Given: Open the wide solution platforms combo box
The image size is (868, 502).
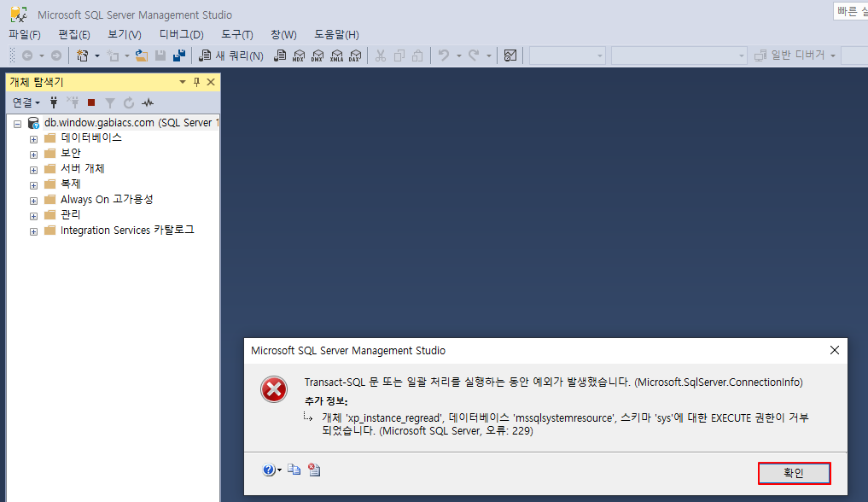Looking at the screenshot, I should click(x=679, y=55).
